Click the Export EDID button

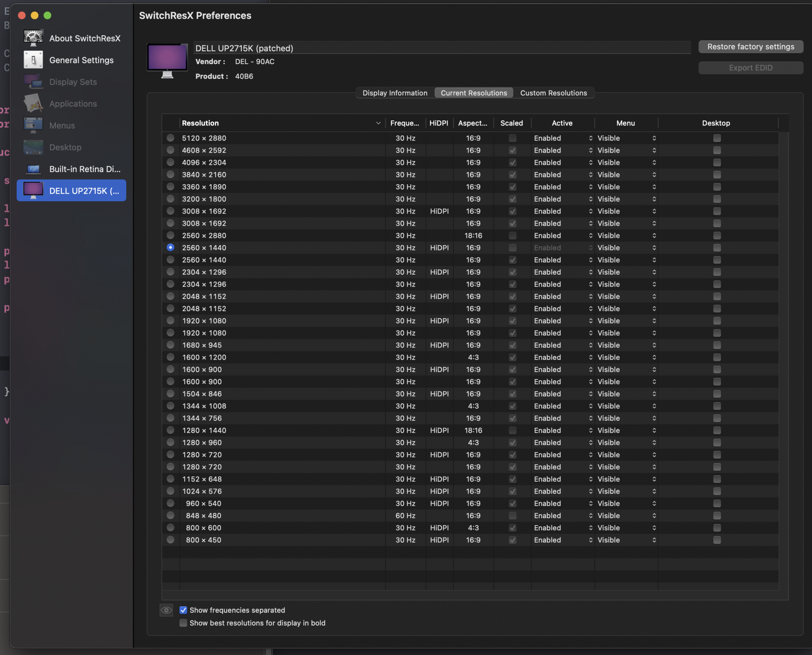pyautogui.click(x=750, y=68)
